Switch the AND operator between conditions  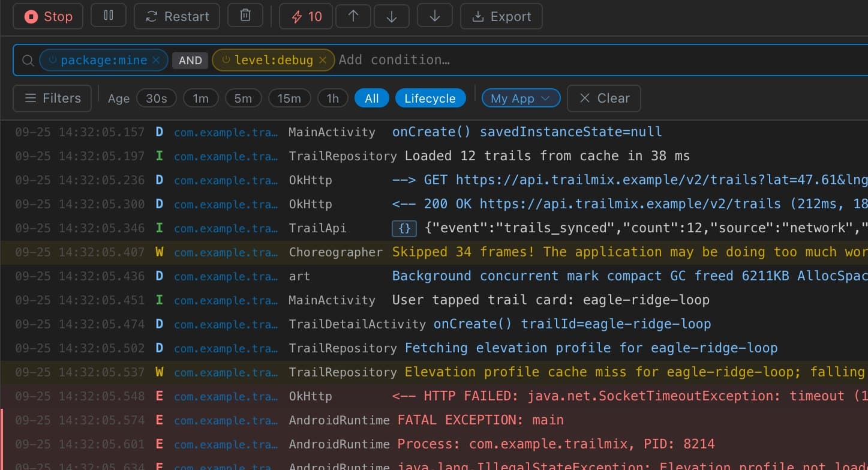tap(190, 60)
